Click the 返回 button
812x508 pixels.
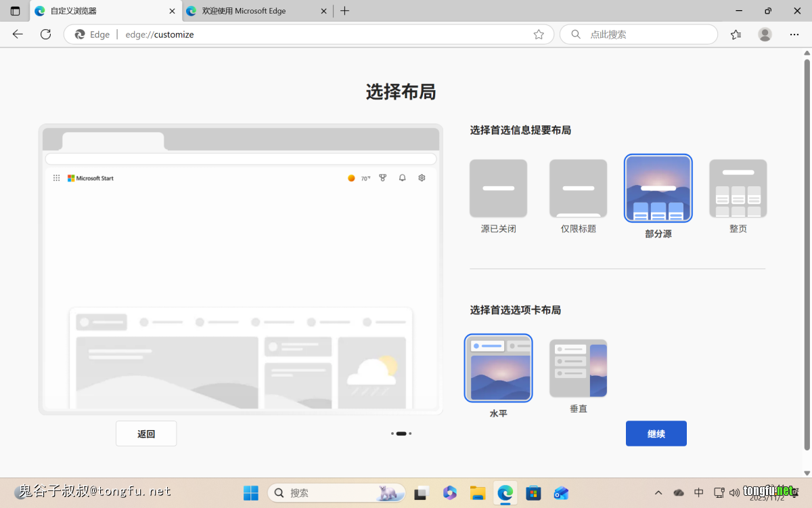pyautogui.click(x=146, y=433)
